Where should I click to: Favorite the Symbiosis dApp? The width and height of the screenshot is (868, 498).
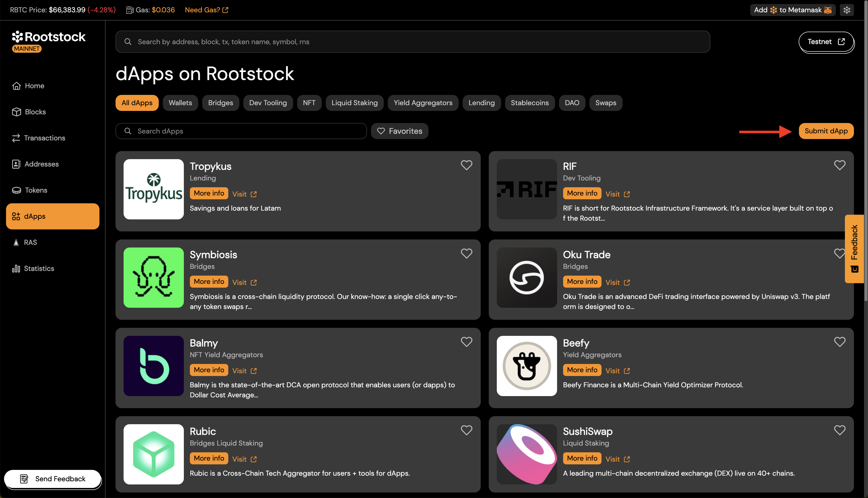[466, 254]
